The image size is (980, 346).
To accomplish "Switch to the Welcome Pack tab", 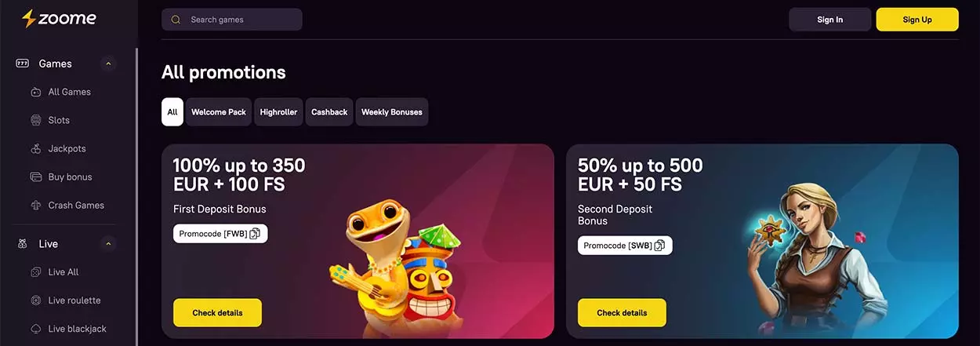I will point(219,112).
